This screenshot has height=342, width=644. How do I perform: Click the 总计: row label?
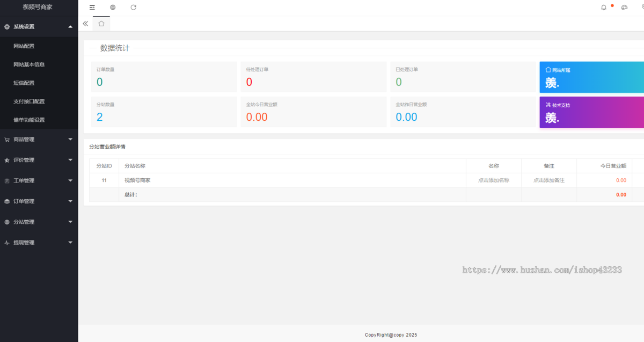[x=131, y=195]
